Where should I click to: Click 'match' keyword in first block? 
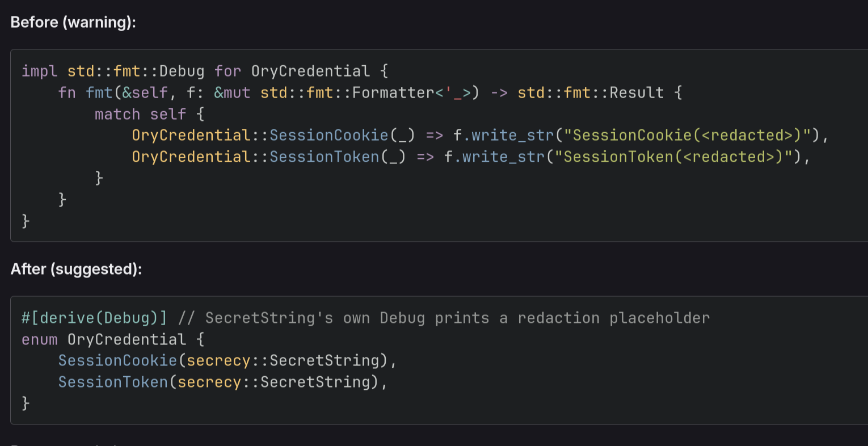click(117, 114)
